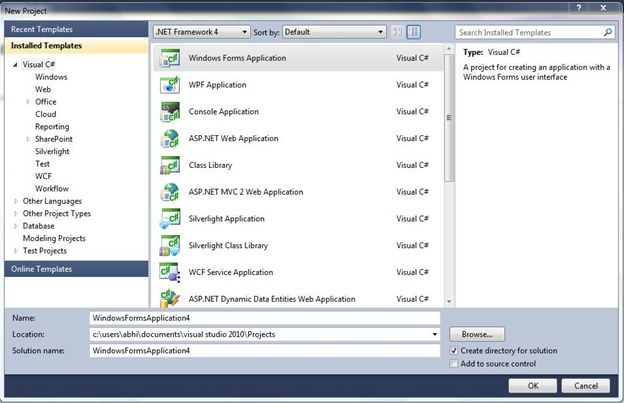Click the templates list vertical scrollbar thumb
Viewport: 624px width, 403px height.
point(449,118)
